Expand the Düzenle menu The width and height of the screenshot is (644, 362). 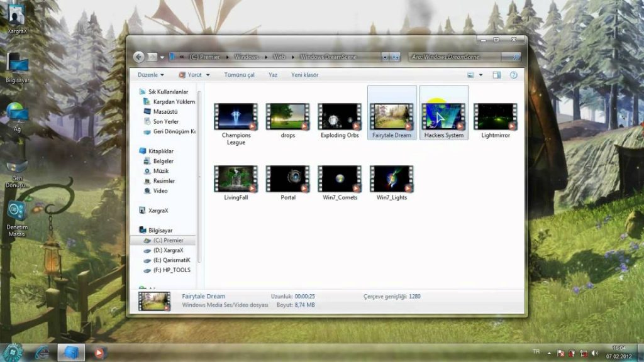[151, 75]
